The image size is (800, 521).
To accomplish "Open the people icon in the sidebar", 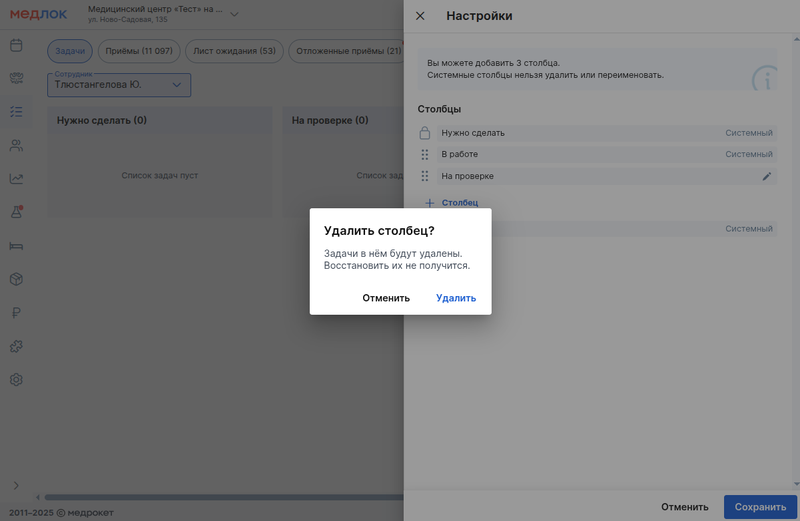I will (16, 145).
